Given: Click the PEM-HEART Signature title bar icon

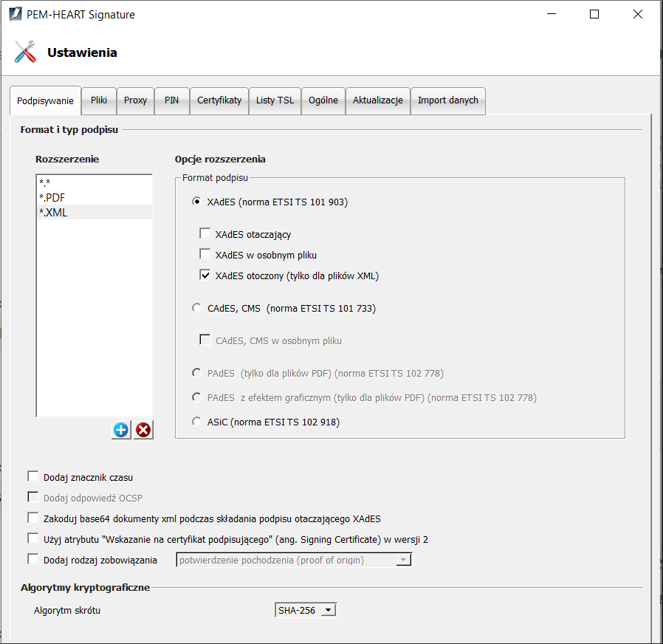Looking at the screenshot, I should [x=15, y=14].
